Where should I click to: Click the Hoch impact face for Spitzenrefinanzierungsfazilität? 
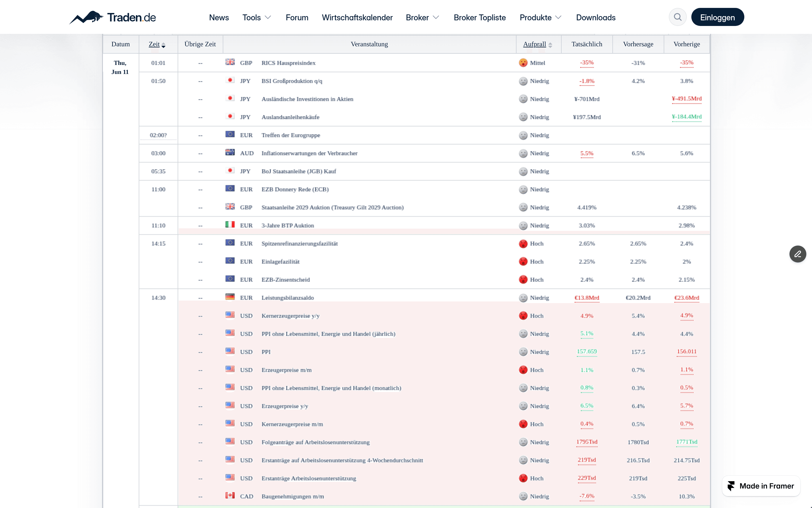point(523,244)
